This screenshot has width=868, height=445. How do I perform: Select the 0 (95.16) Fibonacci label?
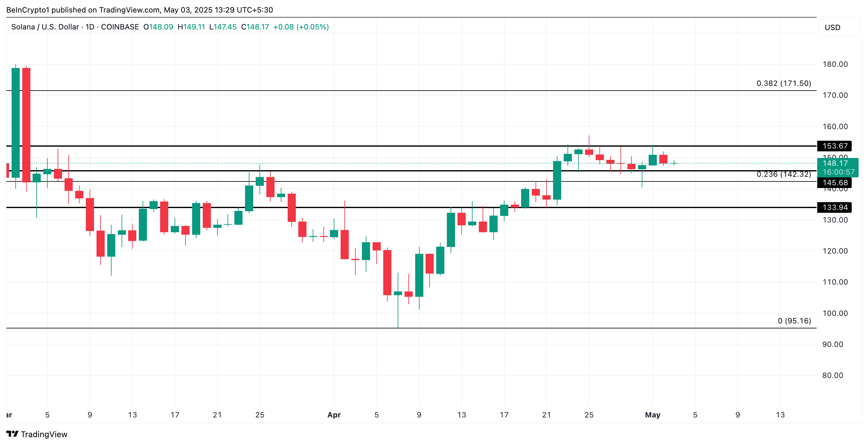point(794,321)
